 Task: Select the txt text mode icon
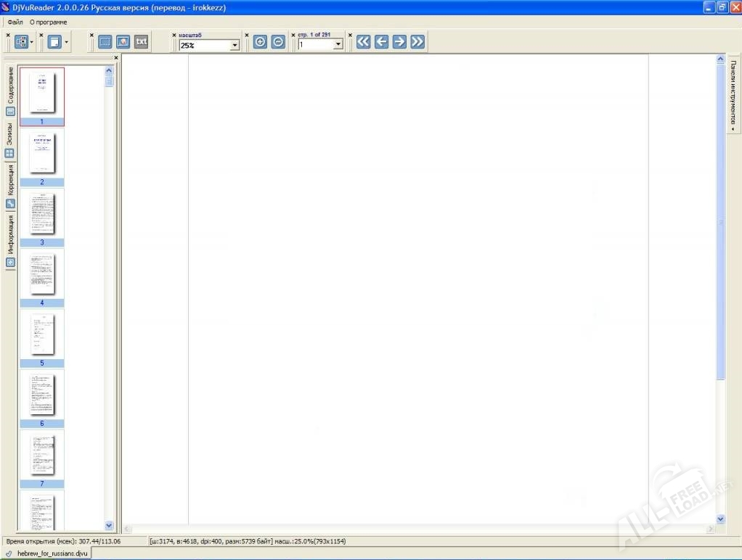pos(142,42)
